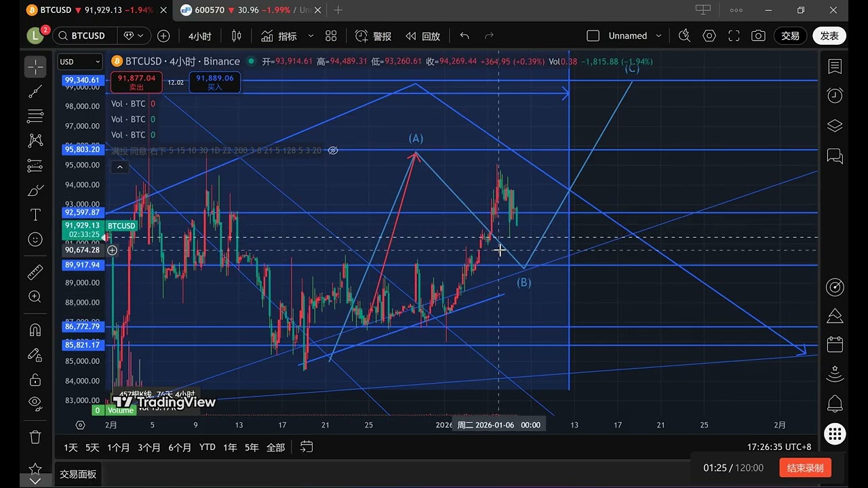Open the chart patterns tool group
The width and height of the screenshot is (868, 488).
point(35,140)
